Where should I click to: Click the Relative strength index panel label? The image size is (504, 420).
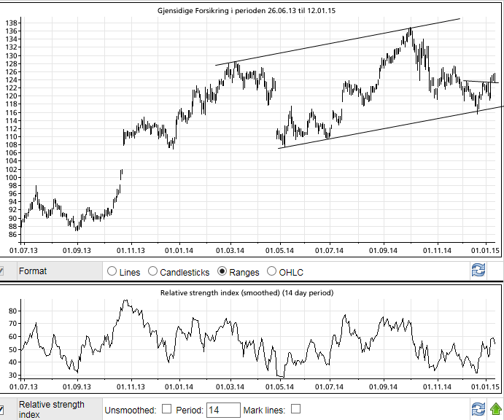point(51,409)
